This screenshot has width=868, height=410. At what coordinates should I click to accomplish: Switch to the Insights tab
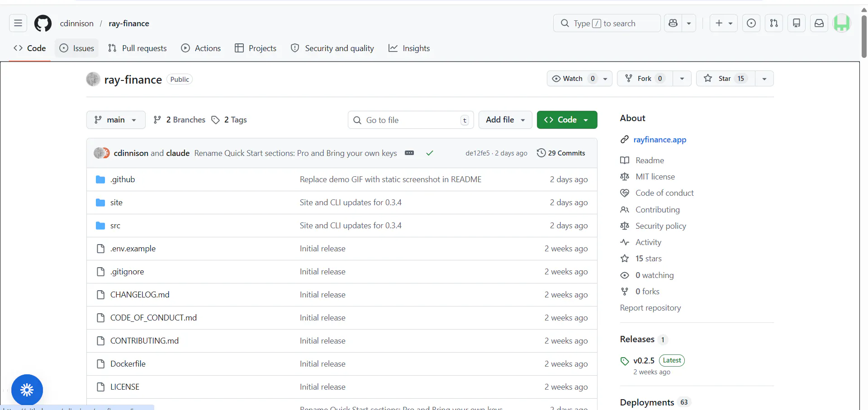409,48
